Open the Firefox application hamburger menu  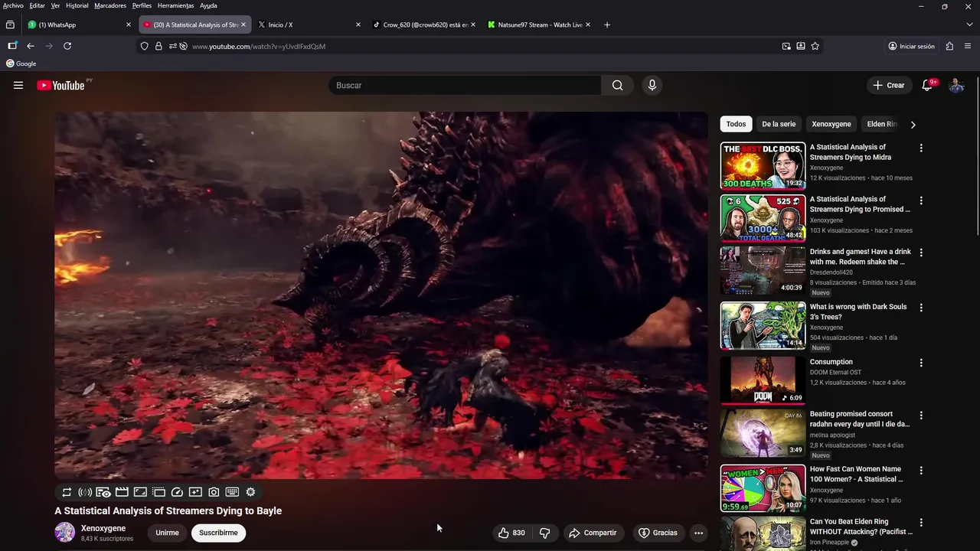[x=969, y=46]
